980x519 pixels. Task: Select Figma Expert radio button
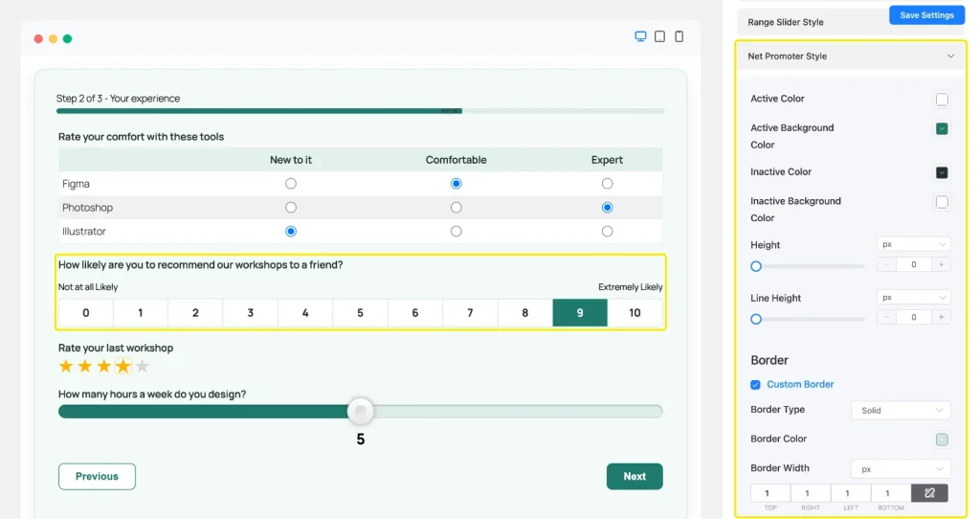click(607, 183)
